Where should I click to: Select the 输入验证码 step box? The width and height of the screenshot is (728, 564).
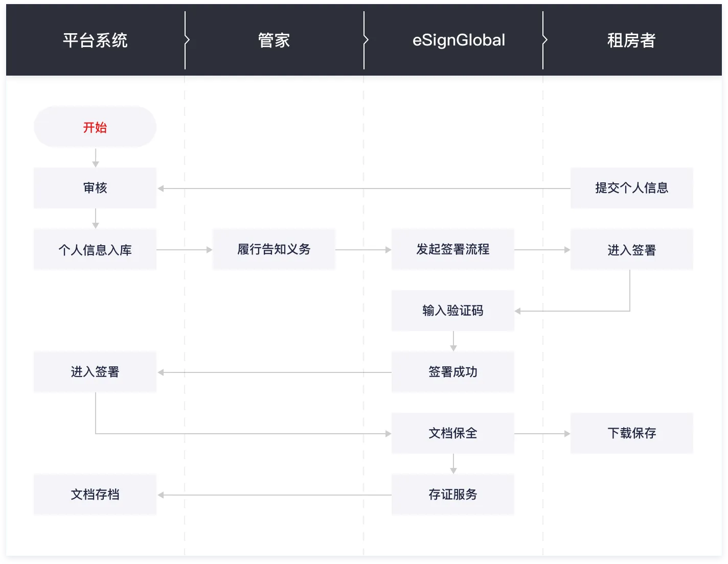(453, 311)
